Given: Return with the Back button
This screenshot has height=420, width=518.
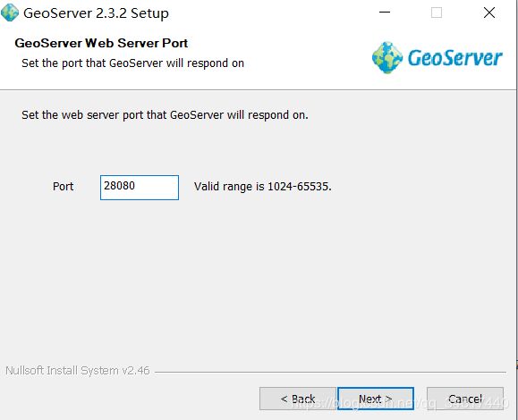Looking at the screenshot, I should (x=298, y=399).
